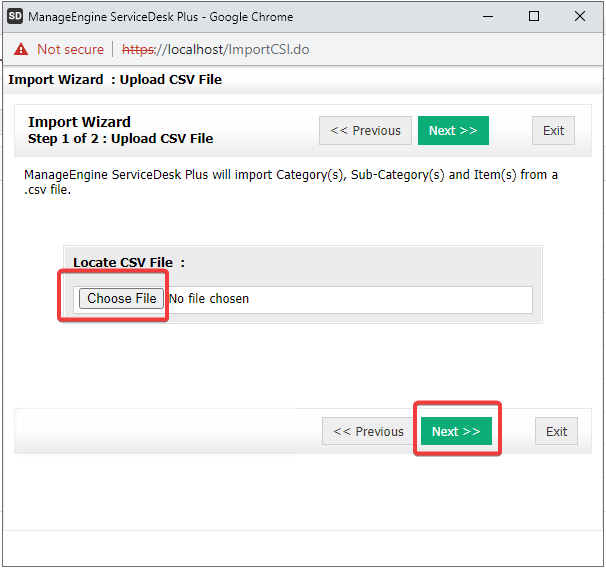Minimize the ServiceDesk Plus Chrome window

click(487, 17)
